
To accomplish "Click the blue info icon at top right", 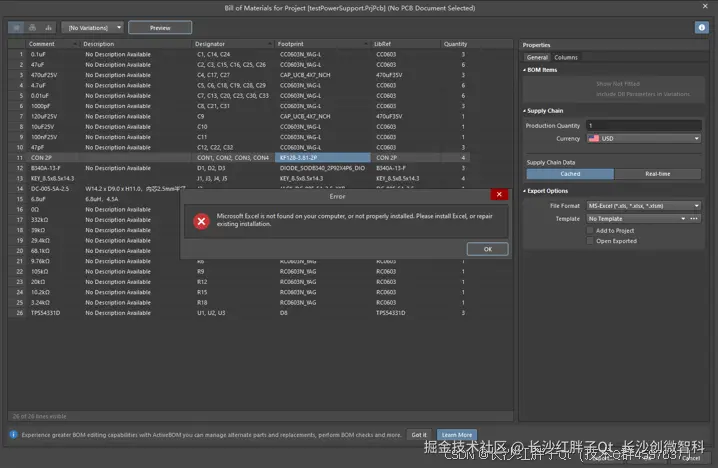I will 702,27.
